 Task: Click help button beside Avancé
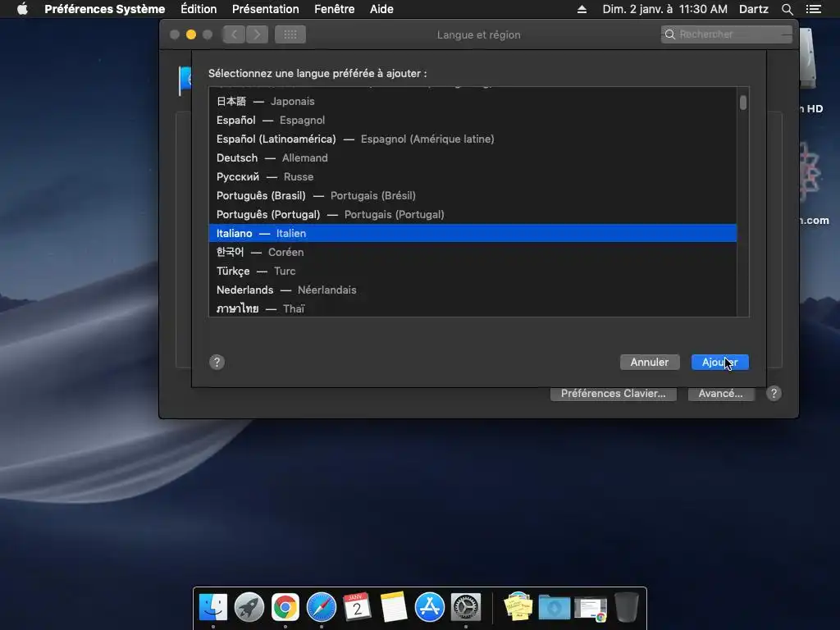[774, 394]
